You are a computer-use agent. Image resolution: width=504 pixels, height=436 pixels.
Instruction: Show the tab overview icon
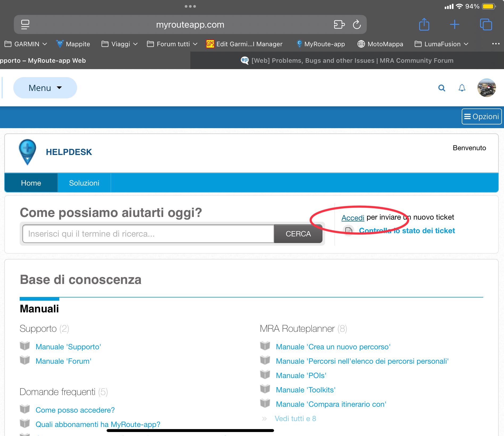point(486,24)
